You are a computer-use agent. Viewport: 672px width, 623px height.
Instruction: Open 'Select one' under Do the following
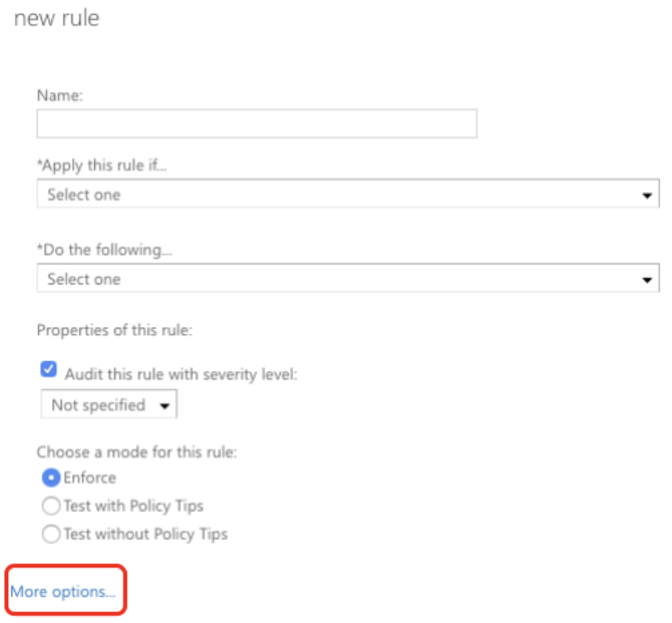click(348, 278)
